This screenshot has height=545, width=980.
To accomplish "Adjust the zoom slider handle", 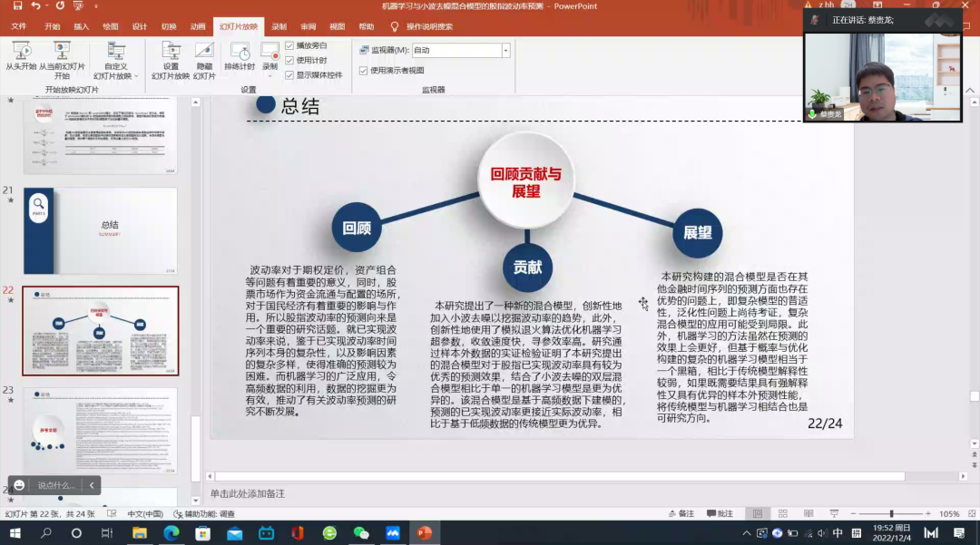I will (x=892, y=514).
